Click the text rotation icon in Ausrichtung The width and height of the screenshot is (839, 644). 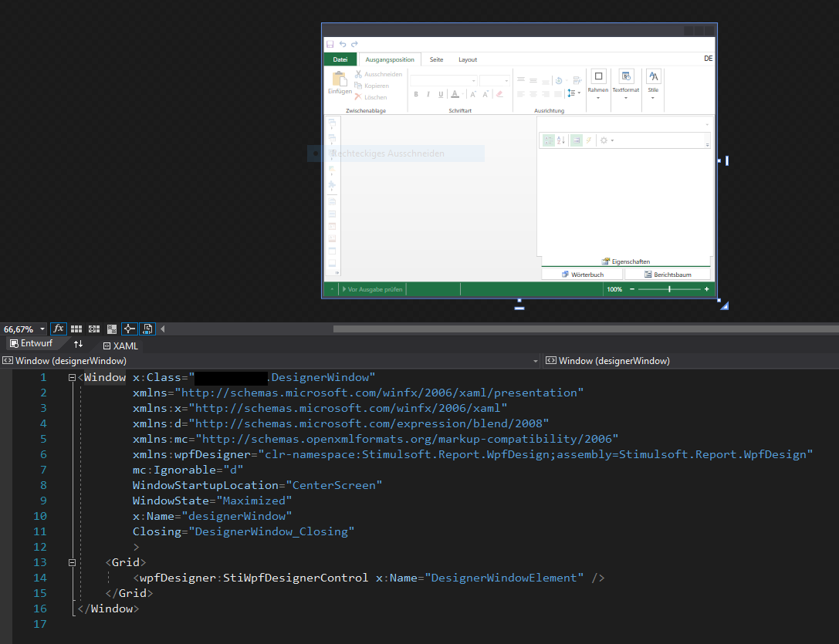click(x=559, y=81)
